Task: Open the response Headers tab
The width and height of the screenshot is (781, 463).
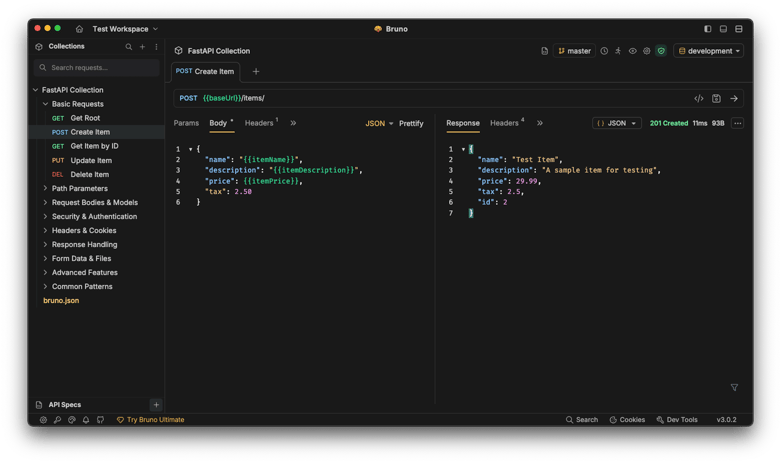Action: (504, 123)
